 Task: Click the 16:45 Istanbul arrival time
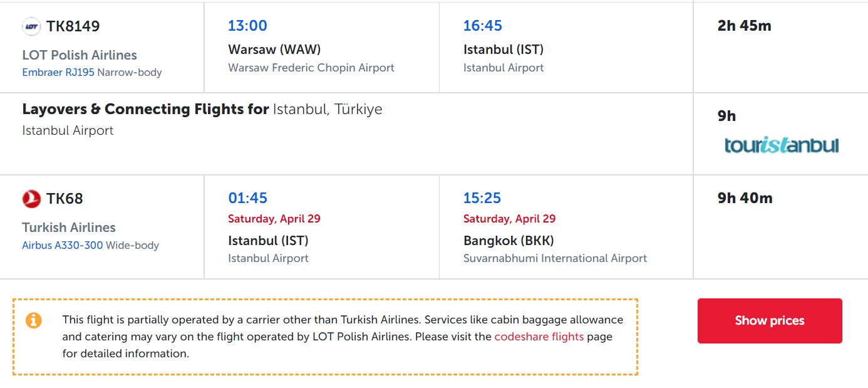(483, 26)
